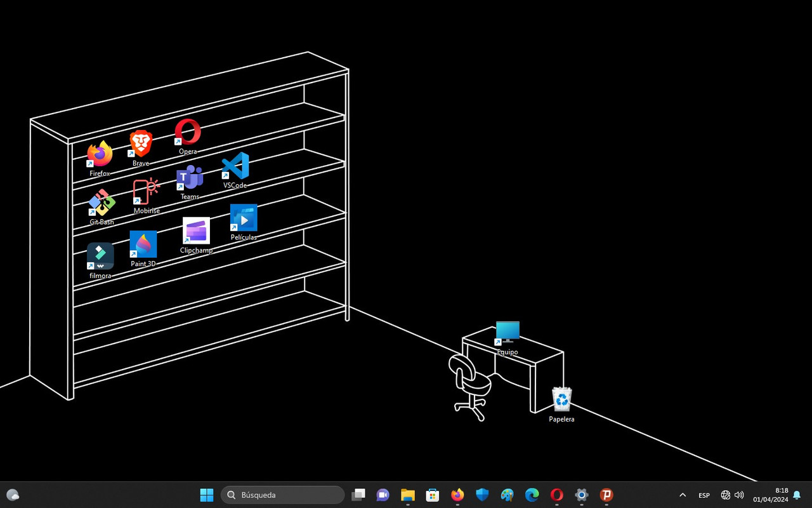
Task: Select the Equipo computer icon
Action: coord(507,338)
